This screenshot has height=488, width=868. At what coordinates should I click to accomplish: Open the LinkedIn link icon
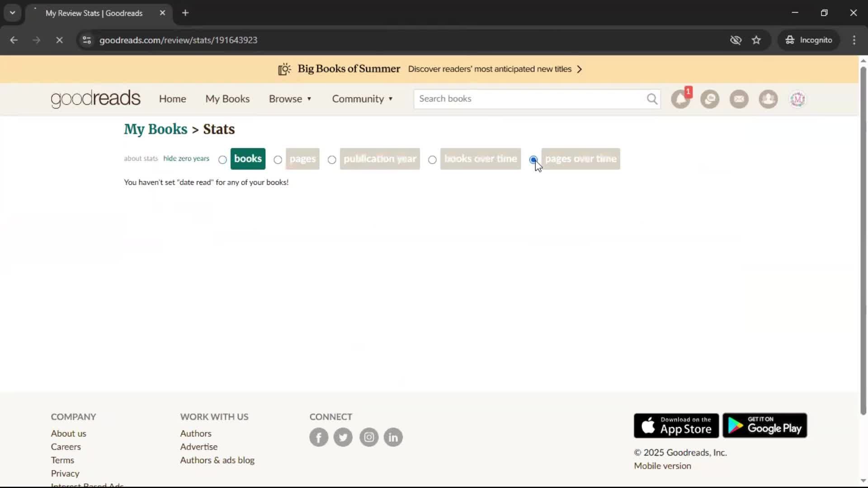click(x=393, y=437)
